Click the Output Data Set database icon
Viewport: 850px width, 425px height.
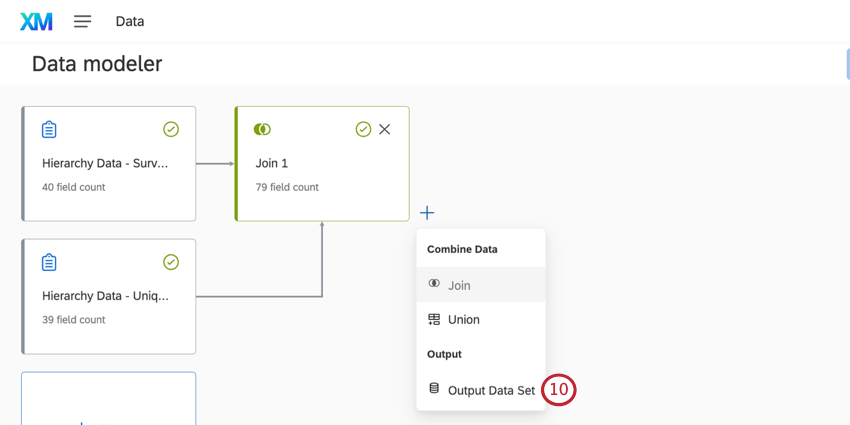434,389
